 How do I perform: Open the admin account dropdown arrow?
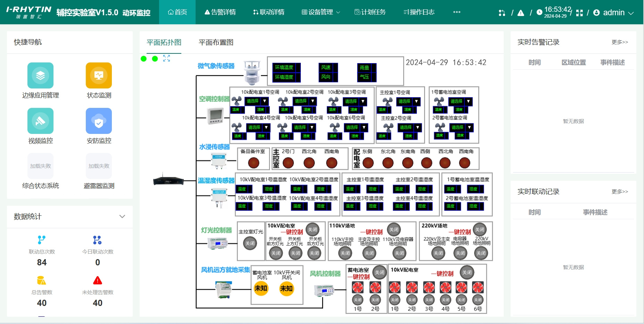(631, 13)
